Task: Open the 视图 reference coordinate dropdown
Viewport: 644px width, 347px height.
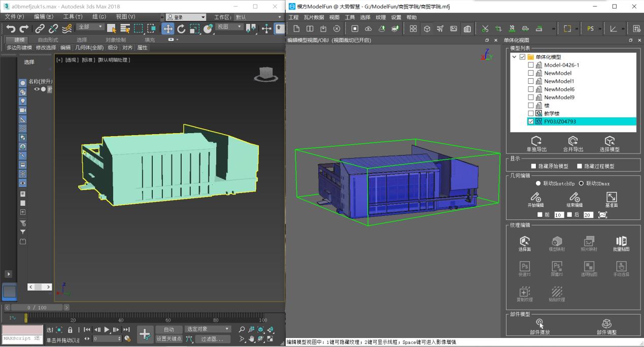Action: coord(230,26)
